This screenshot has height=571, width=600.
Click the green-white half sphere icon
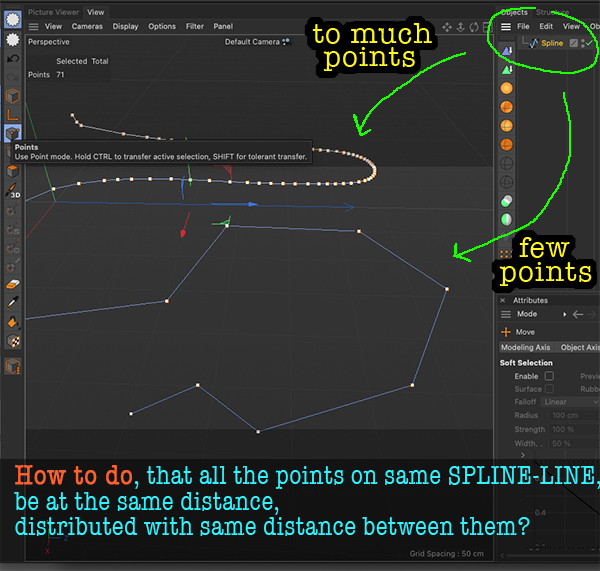(507, 220)
